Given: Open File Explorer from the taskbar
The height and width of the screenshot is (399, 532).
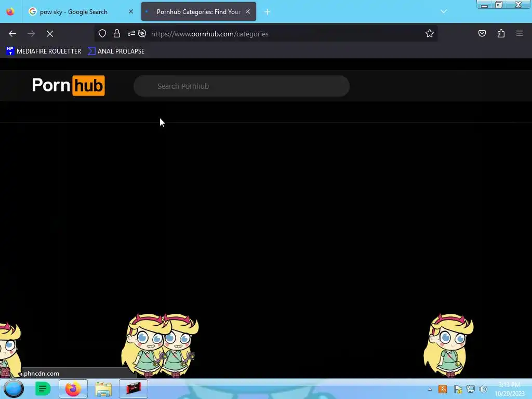Looking at the screenshot, I should click(x=103, y=389).
